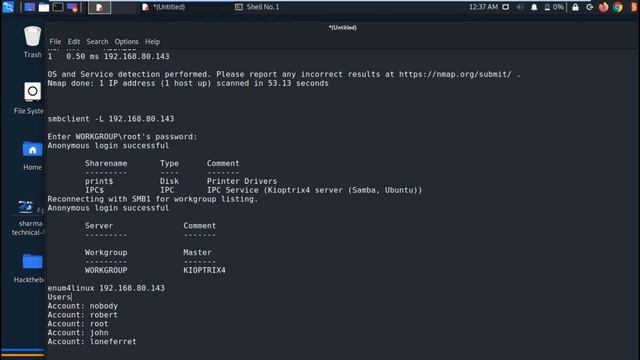This screenshot has height=360, width=640.
Task: Click the lock screen padlock icon
Action: (x=575, y=7)
